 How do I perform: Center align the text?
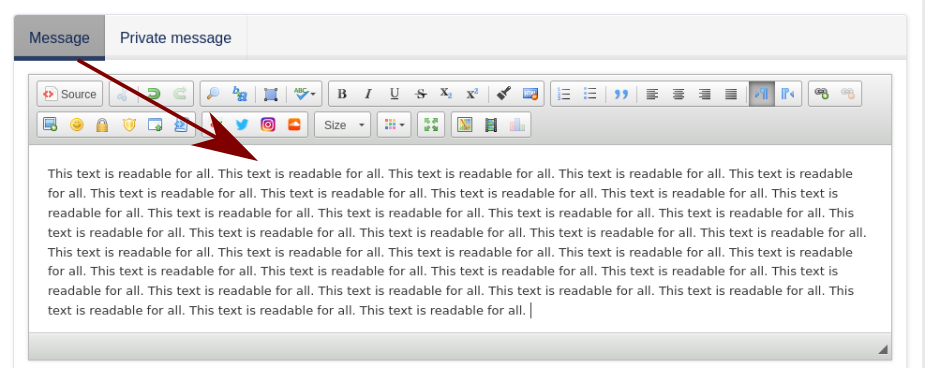coord(678,94)
